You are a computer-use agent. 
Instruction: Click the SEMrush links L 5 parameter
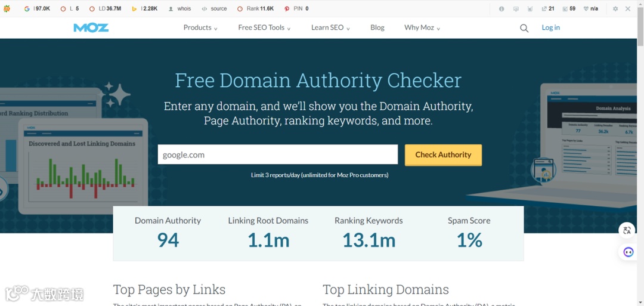pos(70,8)
